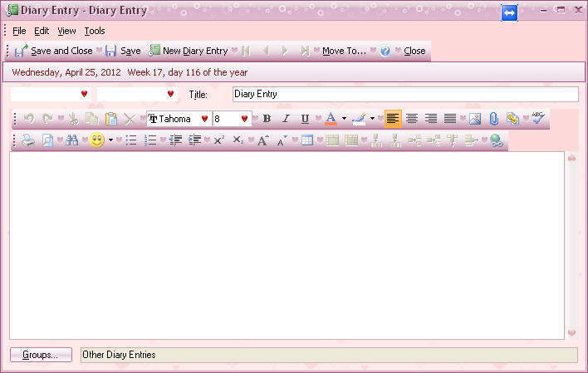
Task: Cut selection with scissors icon
Action: click(73, 119)
